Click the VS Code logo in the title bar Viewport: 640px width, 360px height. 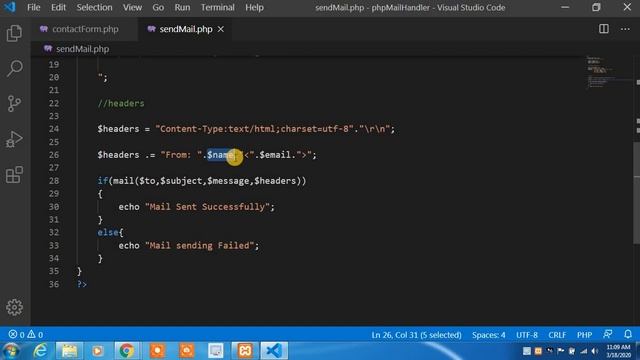tap(9, 7)
